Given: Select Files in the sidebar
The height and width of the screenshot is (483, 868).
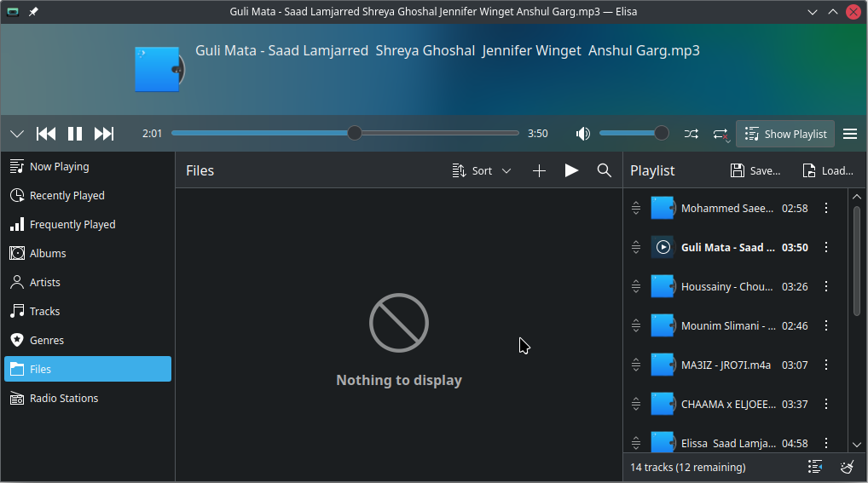Looking at the screenshot, I should tap(88, 369).
